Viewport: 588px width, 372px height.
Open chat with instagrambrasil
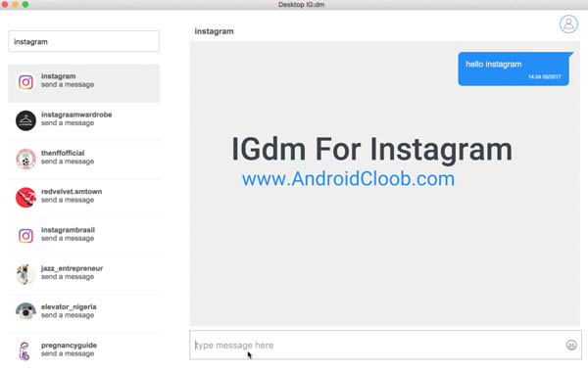pos(84,236)
